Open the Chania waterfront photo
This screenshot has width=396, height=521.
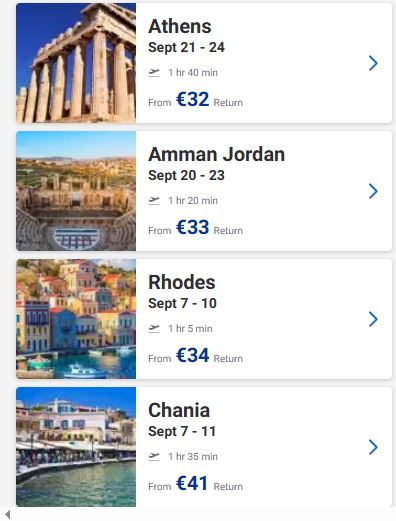[76, 447]
